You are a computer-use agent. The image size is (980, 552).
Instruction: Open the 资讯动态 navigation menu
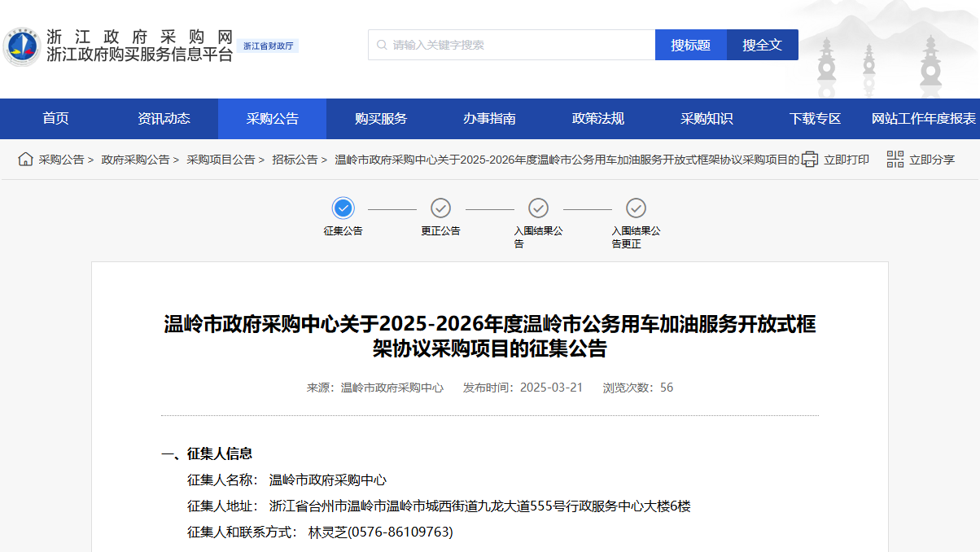164,119
